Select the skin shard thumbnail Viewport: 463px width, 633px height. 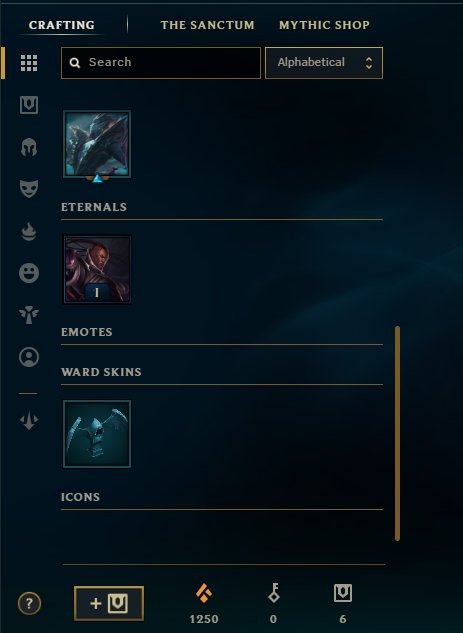pyautogui.click(x=97, y=145)
